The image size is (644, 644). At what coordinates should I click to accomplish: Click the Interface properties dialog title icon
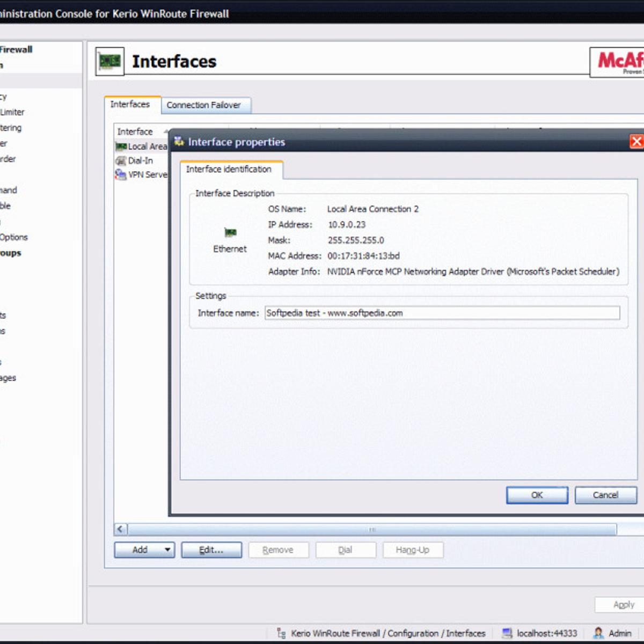click(x=179, y=142)
